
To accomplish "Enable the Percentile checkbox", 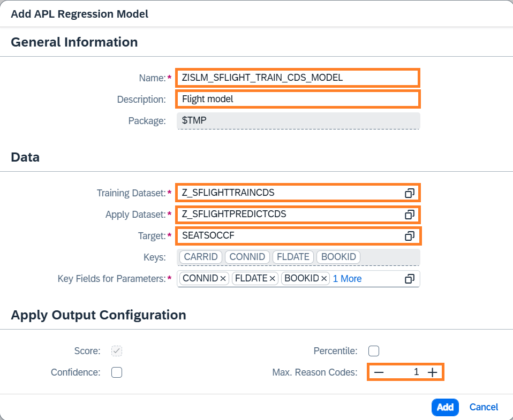I will pos(374,351).
